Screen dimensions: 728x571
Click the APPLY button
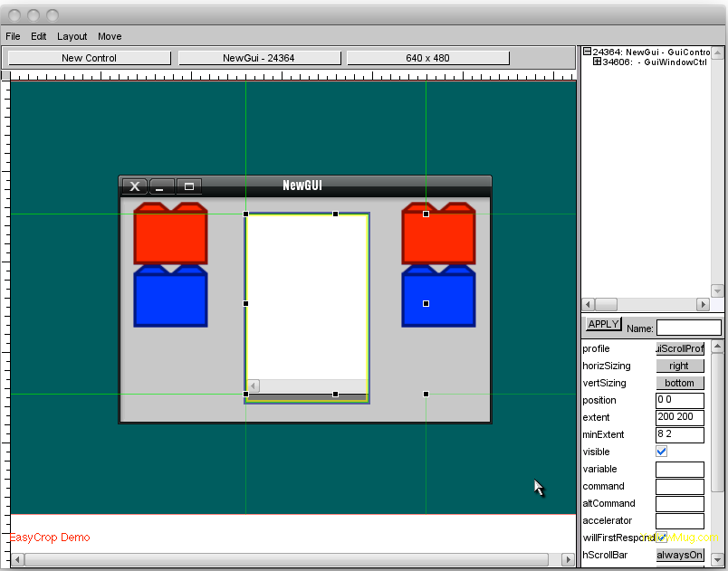pos(603,324)
